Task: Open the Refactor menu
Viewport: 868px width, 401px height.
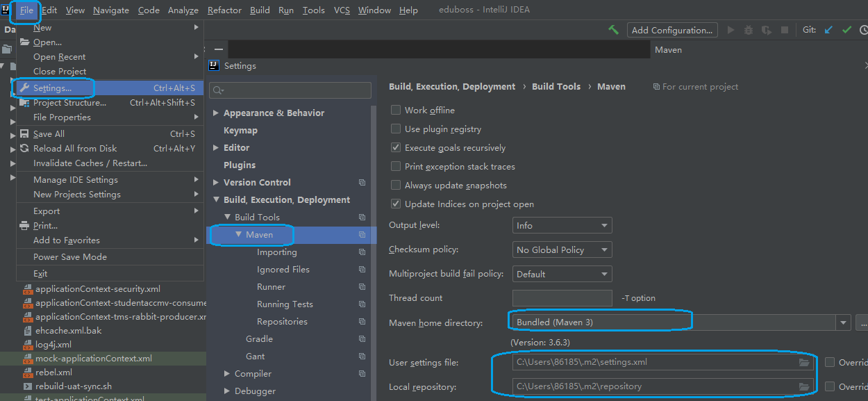Action: [x=224, y=10]
